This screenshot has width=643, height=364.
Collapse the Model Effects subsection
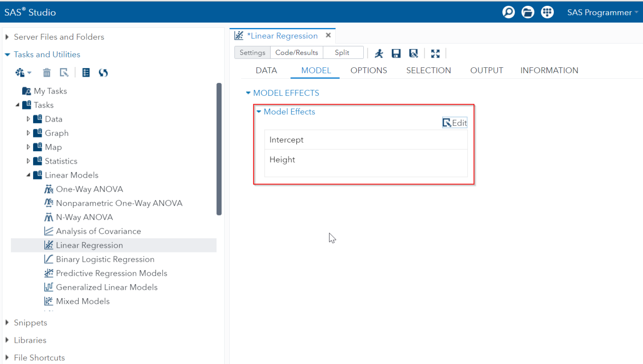259,112
